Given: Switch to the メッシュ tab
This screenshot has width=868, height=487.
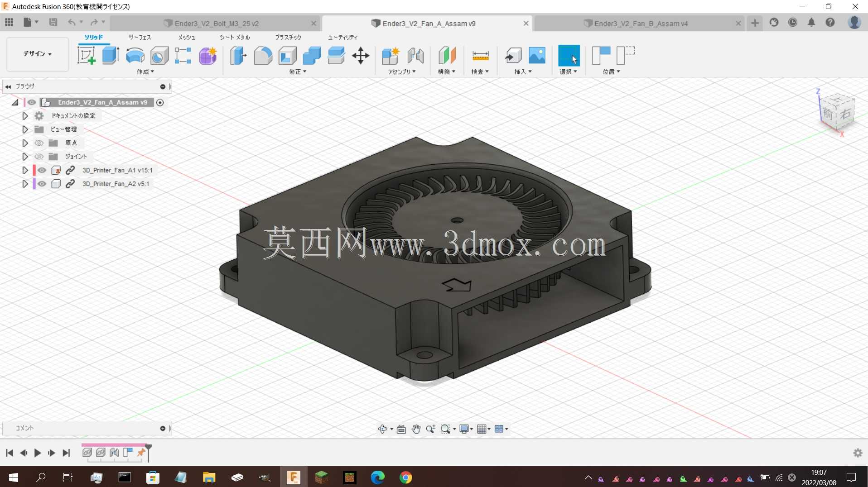Looking at the screenshot, I should point(187,37).
